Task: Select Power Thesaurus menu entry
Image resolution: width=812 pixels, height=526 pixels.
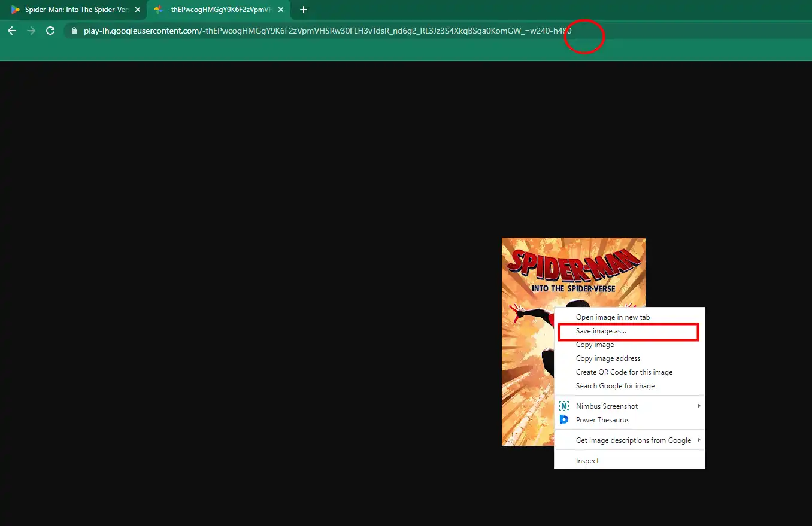Action: pyautogui.click(x=629, y=420)
